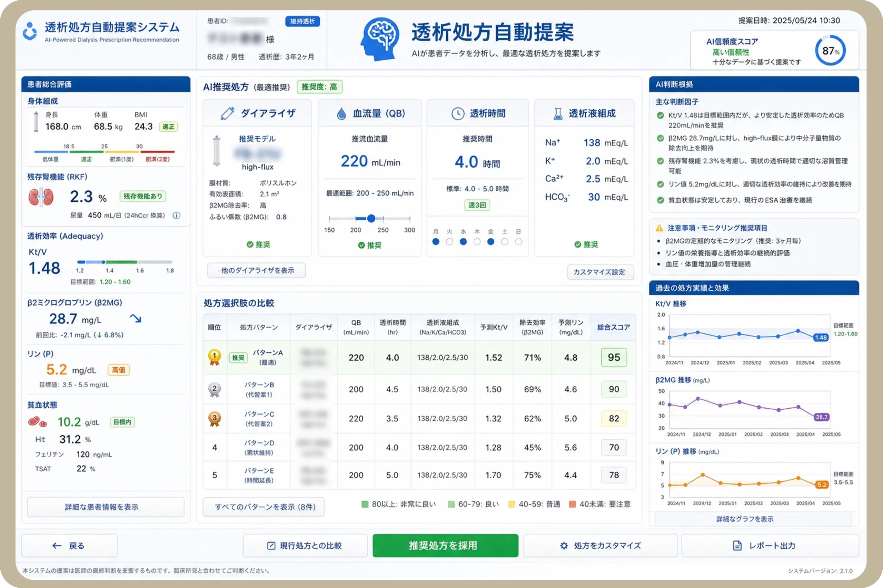Click the height ruler icon in 身体組成
Screen dimensions: 883x588
pyautogui.click(x=36, y=121)
